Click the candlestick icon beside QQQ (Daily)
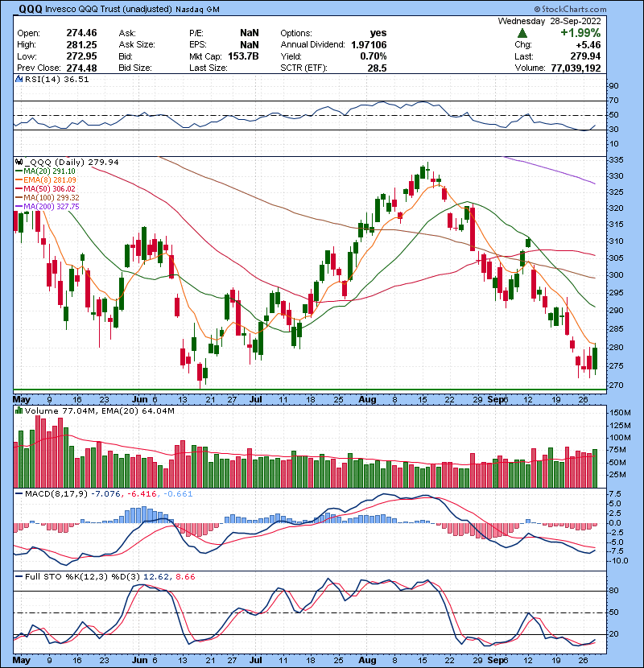Image resolution: width=644 pixels, height=668 pixels. (19, 162)
